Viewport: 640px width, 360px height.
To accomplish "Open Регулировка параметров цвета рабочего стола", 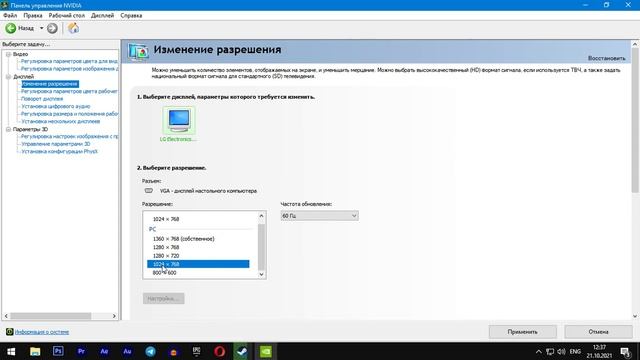I will (x=69, y=91).
